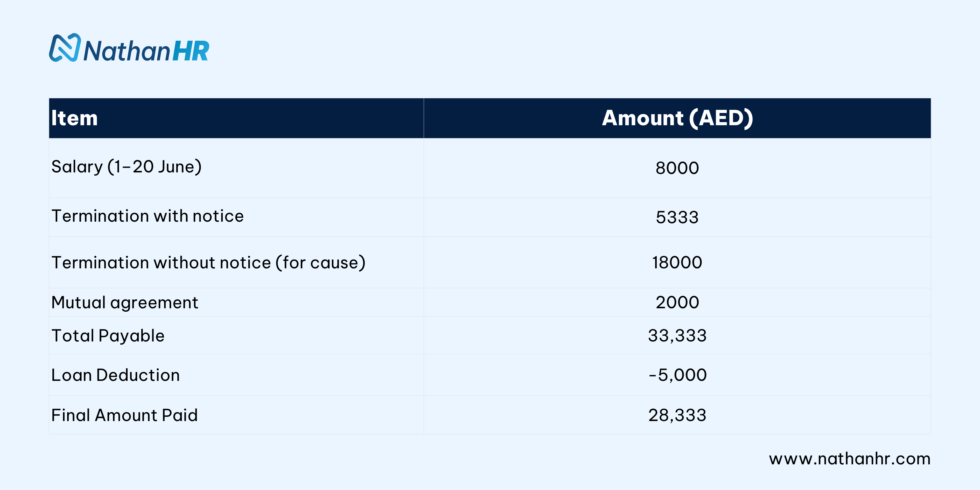The height and width of the screenshot is (490, 980).
Task: Select the 5333 amount value
Action: (677, 218)
